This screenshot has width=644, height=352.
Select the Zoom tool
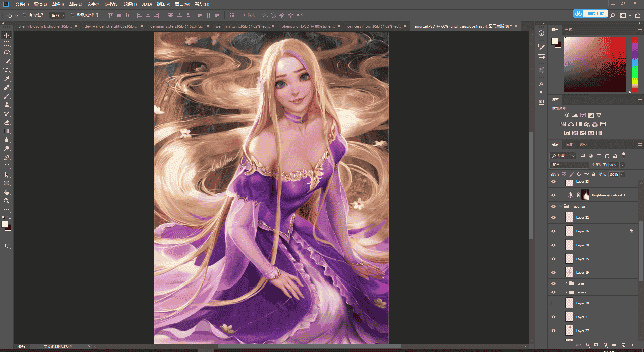click(7, 201)
